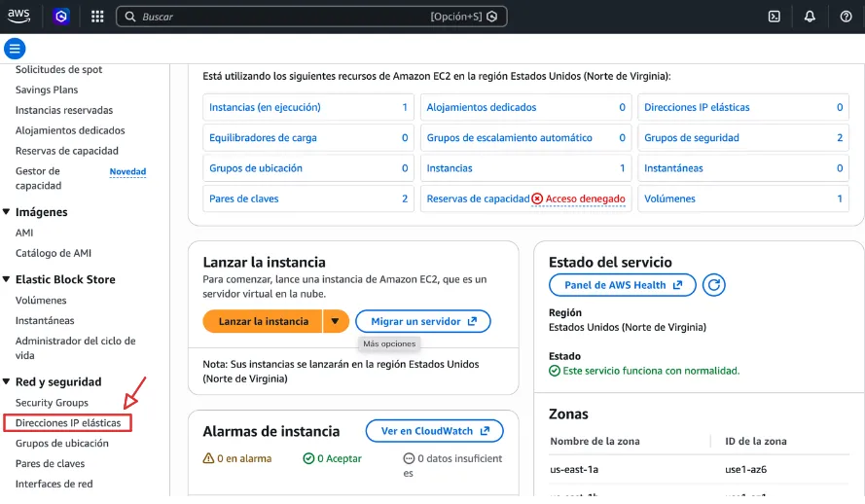Refresh the service status
Image resolution: width=865 pixels, height=504 pixels.
click(714, 285)
